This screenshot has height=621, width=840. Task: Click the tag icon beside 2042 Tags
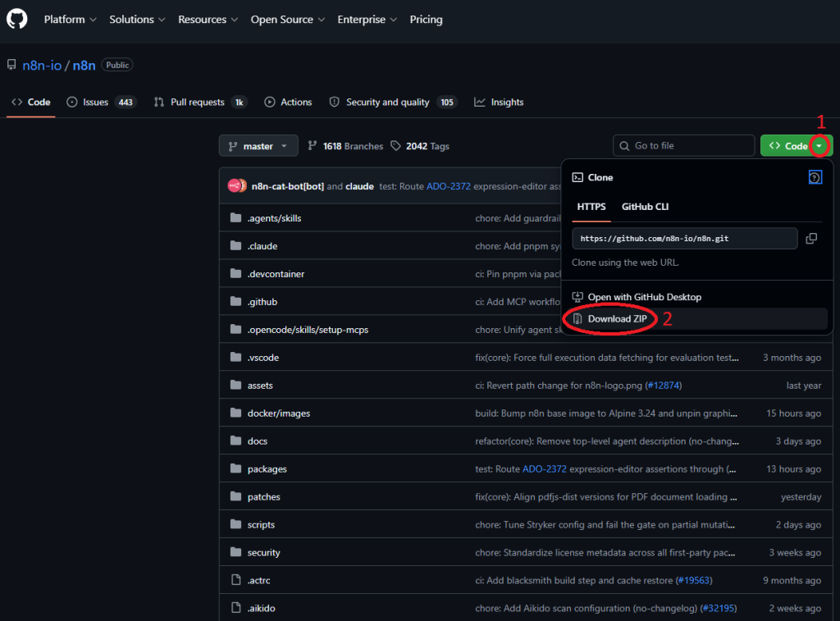[395, 146]
